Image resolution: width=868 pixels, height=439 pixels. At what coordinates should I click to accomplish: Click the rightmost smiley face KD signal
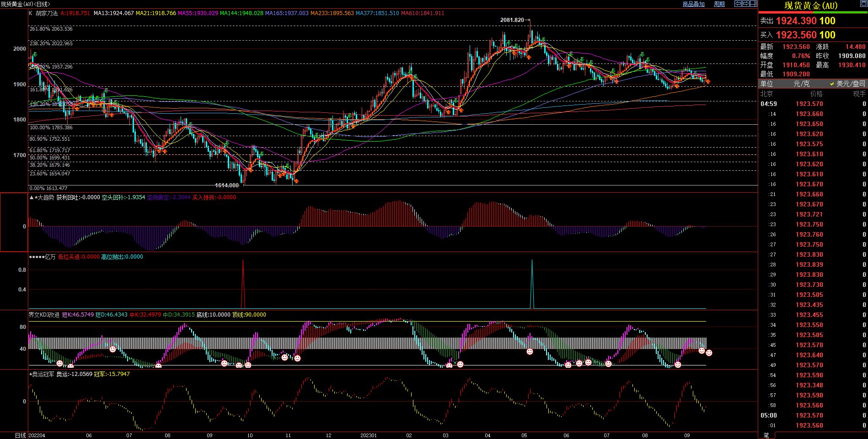(709, 353)
